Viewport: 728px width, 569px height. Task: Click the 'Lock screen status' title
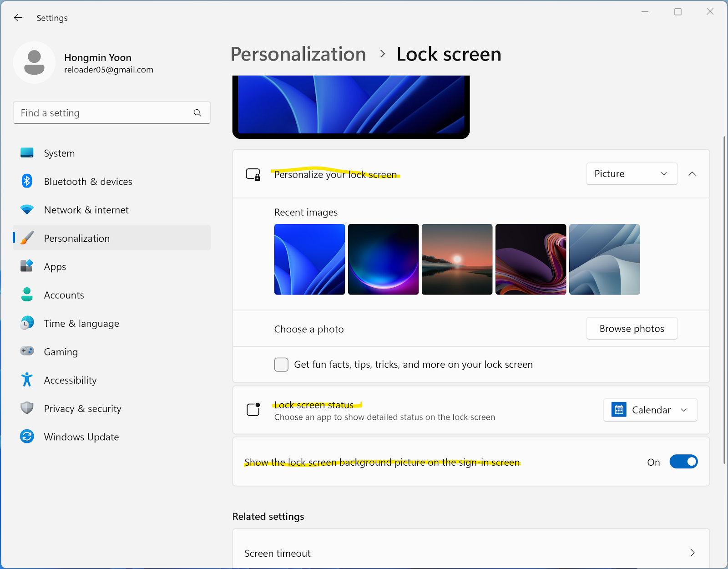[x=314, y=405]
